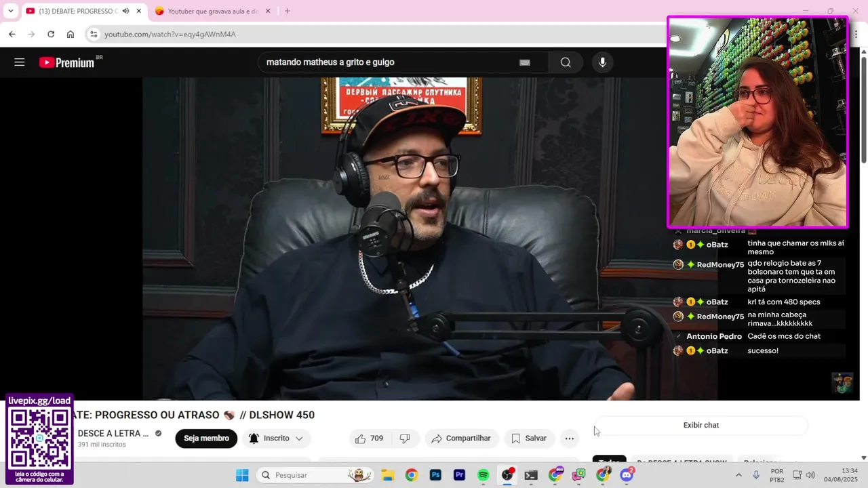This screenshot has height=488, width=868.
Task: Go back with the browser back arrow
Action: coord(12,34)
